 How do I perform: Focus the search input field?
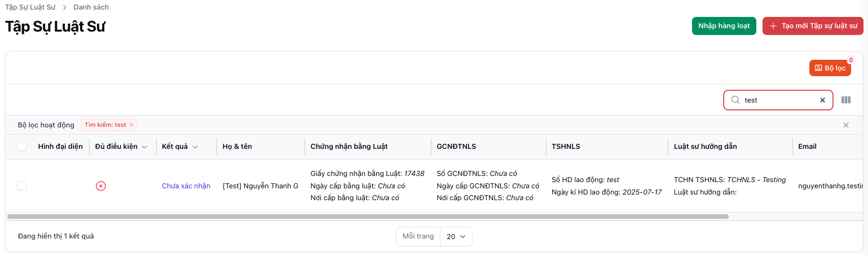pos(778,100)
